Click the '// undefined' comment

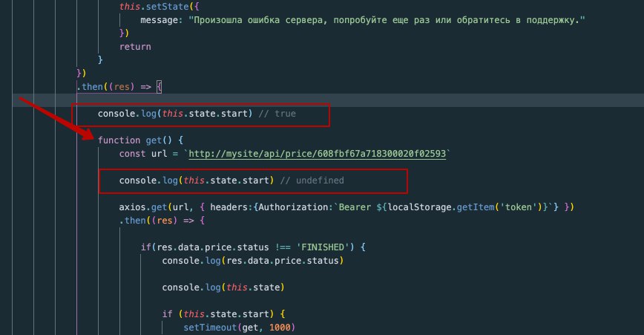312,180
